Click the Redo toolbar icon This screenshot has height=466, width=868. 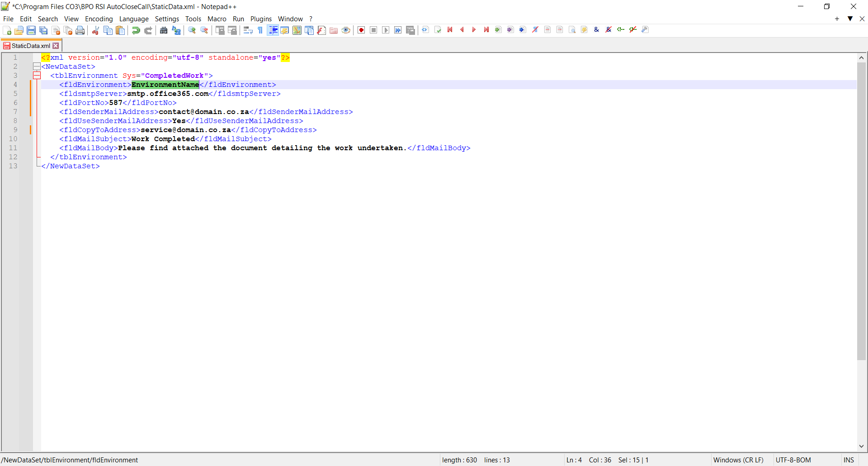148,30
